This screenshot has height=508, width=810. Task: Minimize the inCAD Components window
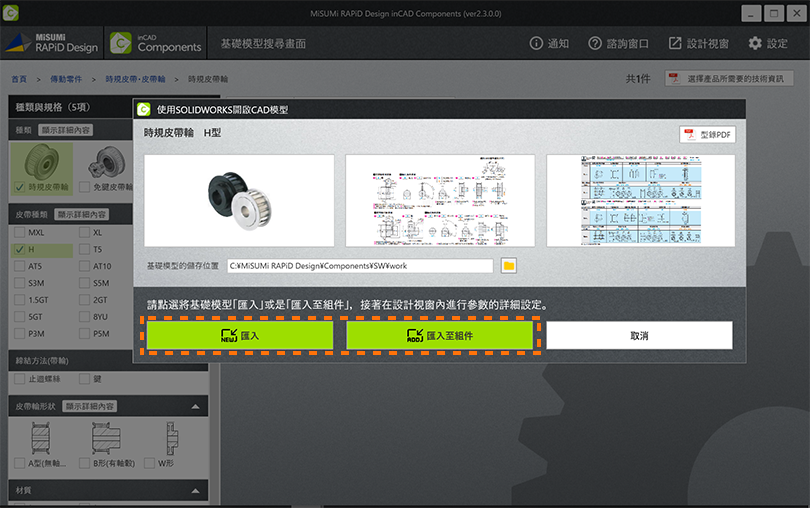751,13
